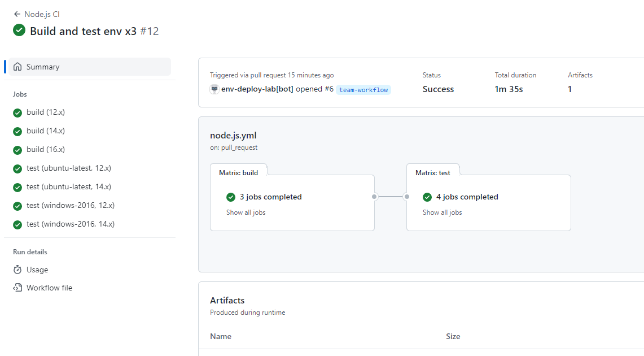The width and height of the screenshot is (644, 356).
Task: Click the back arrow beside Node.js CI
Action: click(17, 14)
